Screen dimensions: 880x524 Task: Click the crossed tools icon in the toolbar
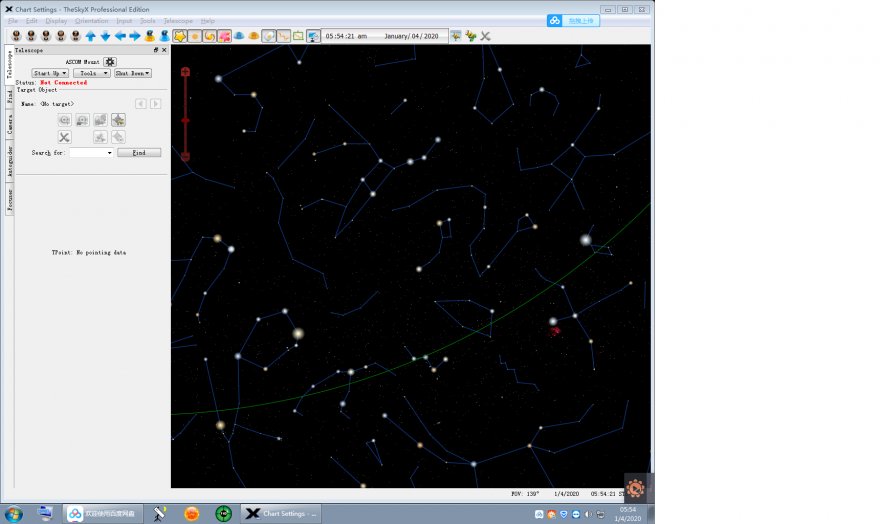pyautogui.click(x=485, y=36)
